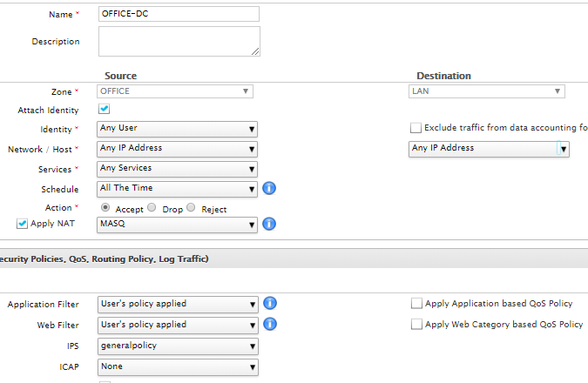Open the ICAP None dropdown
The height and width of the screenshot is (383, 588).
pyautogui.click(x=178, y=367)
